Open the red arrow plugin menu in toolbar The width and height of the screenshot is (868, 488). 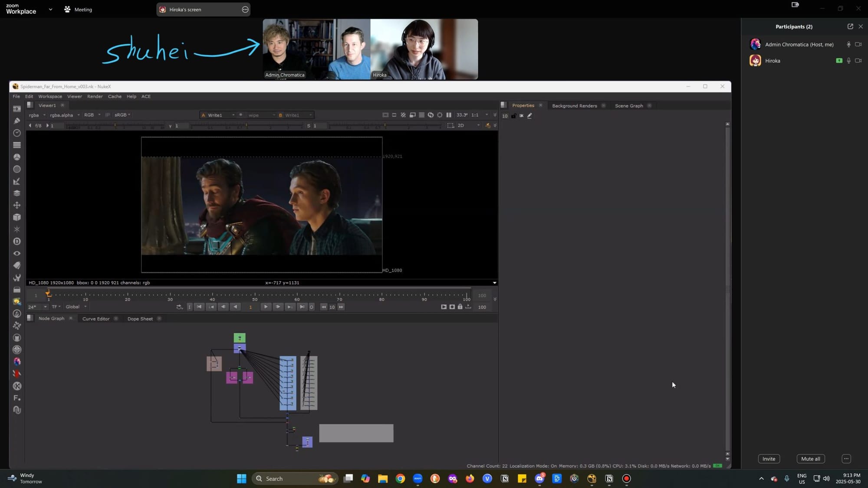pos(17,374)
